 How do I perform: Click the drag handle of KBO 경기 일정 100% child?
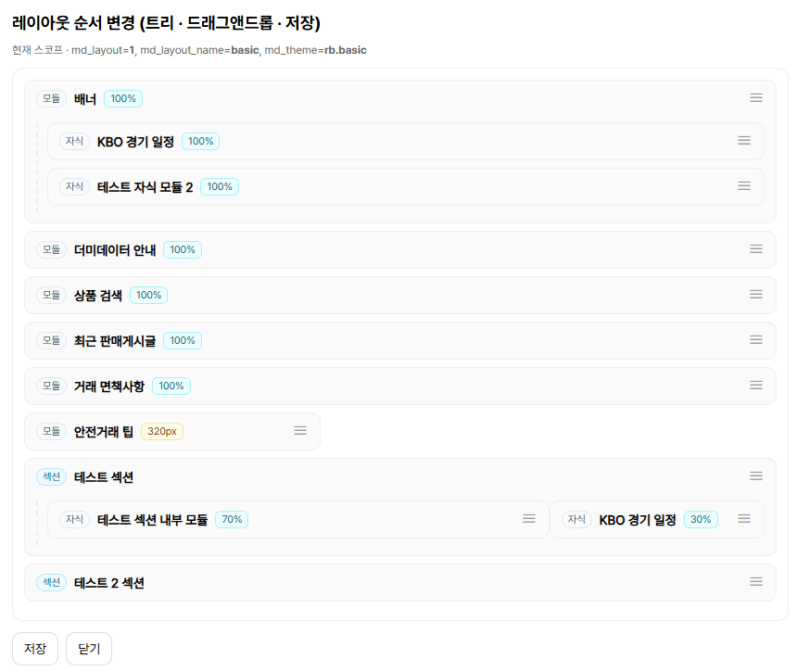(x=744, y=141)
